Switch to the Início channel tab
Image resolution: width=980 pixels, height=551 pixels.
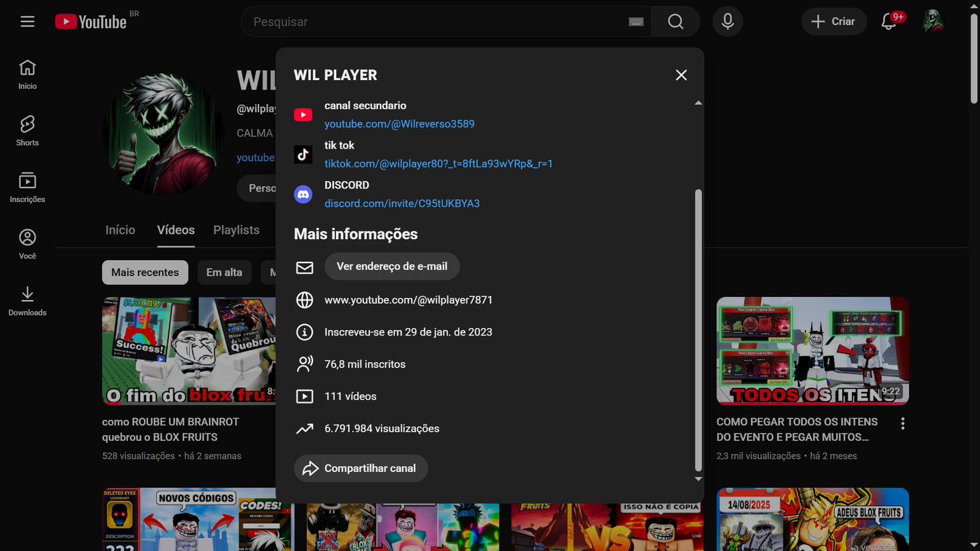pos(120,230)
